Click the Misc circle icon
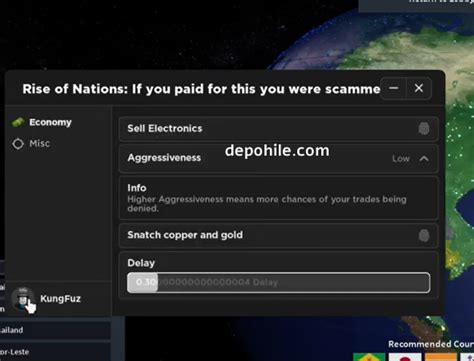 pyautogui.click(x=18, y=144)
